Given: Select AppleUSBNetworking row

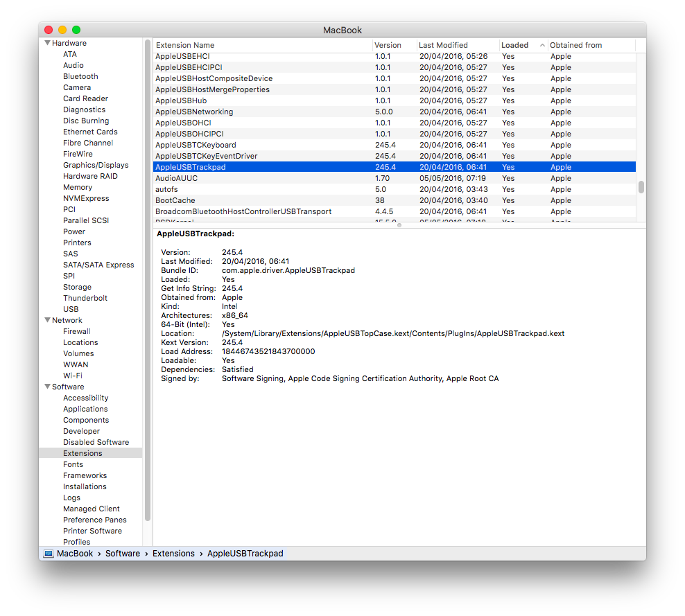Looking at the screenshot, I should pyautogui.click(x=394, y=112).
